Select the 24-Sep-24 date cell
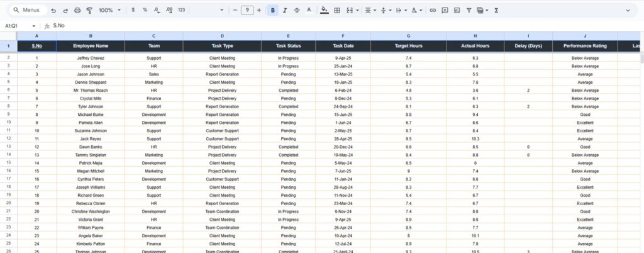The width and height of the screenshot is (644, 253). coord(343,107)
